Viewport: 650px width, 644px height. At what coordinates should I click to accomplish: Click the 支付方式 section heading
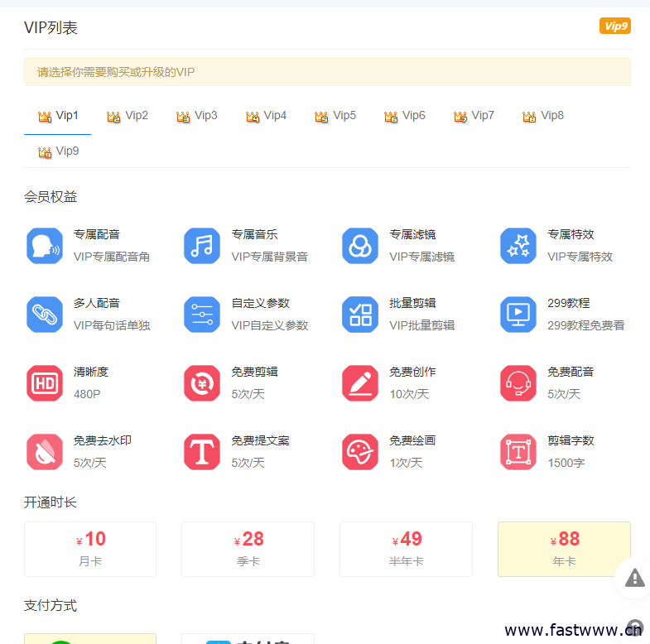click(x=51, y=606)
